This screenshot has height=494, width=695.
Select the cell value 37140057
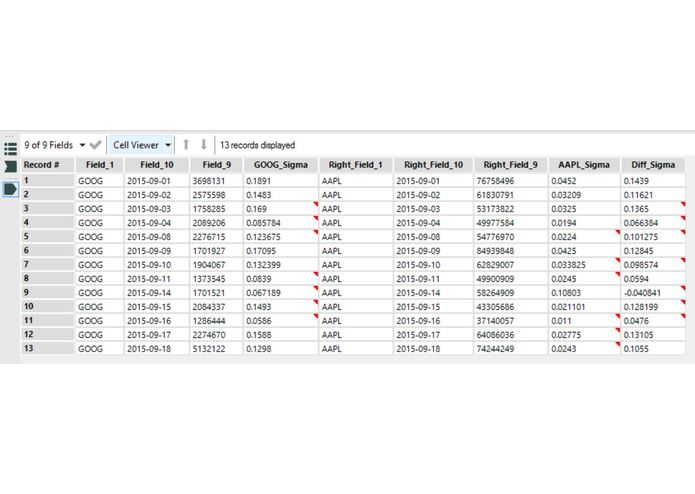pos(510,321)
